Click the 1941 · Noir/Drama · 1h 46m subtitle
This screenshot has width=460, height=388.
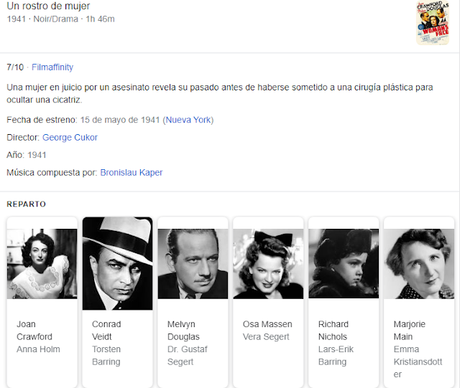(61, 19)
